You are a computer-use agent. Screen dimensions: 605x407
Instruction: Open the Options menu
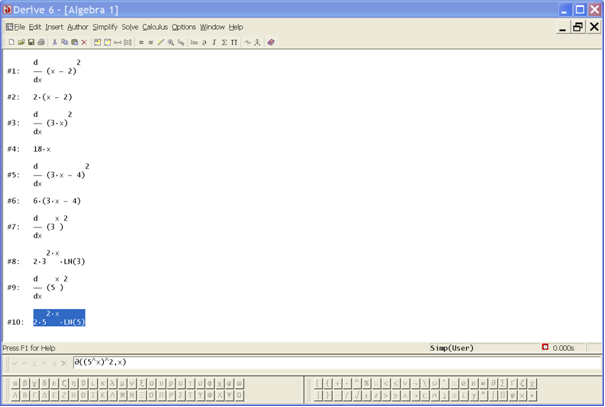point(184,27)
